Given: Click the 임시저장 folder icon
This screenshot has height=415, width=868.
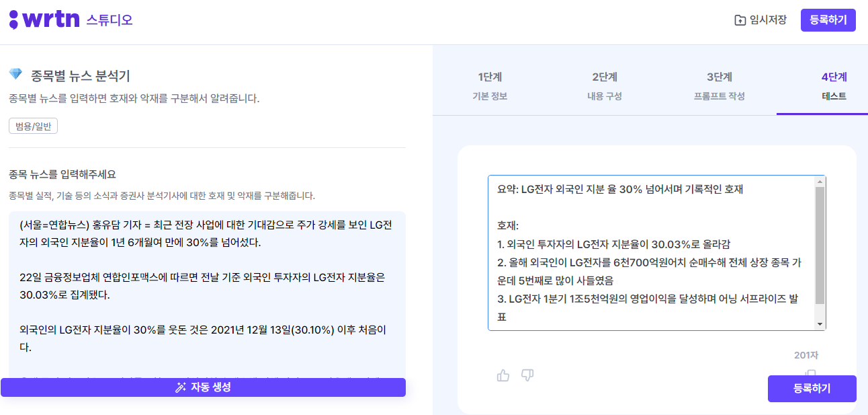Looking at the screenshot, I should 740,20.
